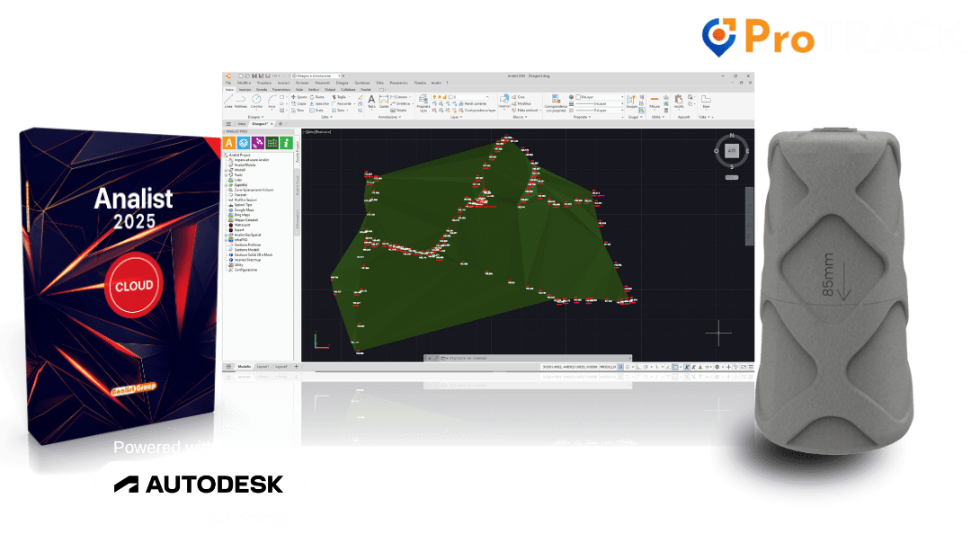Expand the Punti tree node
This screenshot has width=980, height=543.
(x=227, y=175)
